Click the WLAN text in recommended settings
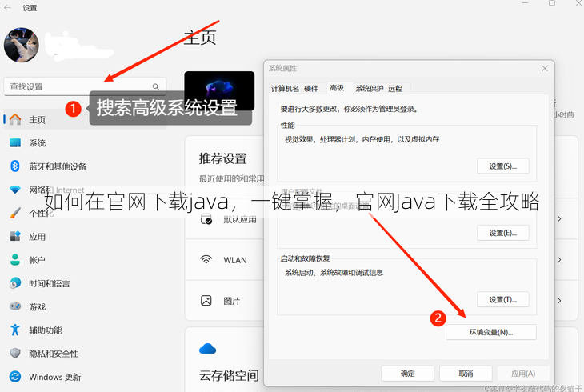Screen dimensions: 584x392 coord(235,260)
